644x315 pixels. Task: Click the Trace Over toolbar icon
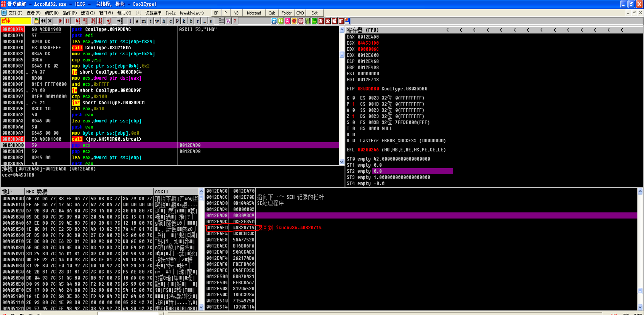click(x=100, y=21)
